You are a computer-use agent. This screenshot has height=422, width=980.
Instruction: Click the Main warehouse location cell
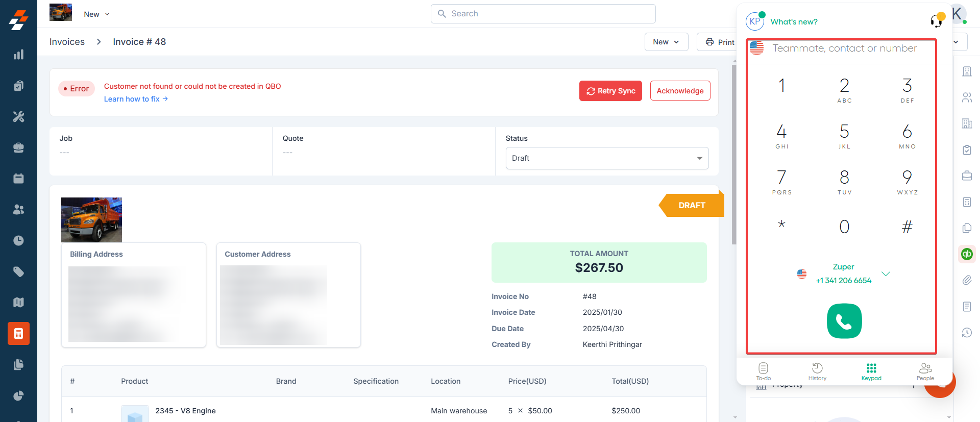tap(458, 411)
